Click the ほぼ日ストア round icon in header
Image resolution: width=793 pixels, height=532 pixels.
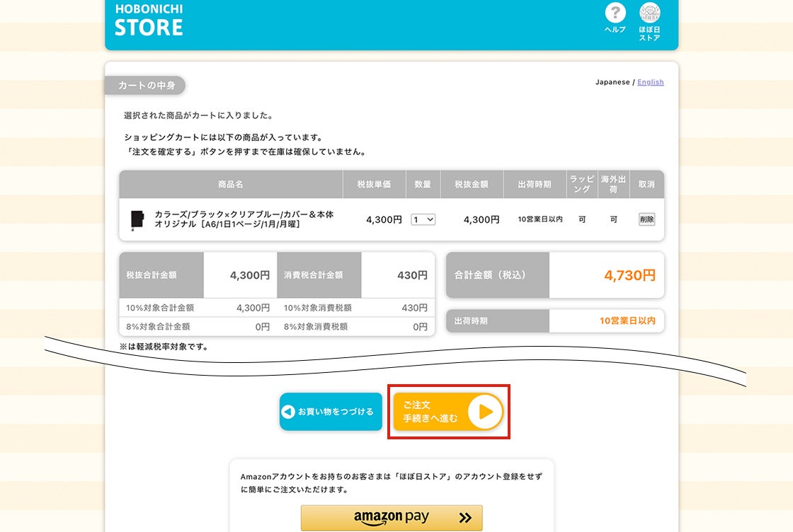click(x=649, y=13)
